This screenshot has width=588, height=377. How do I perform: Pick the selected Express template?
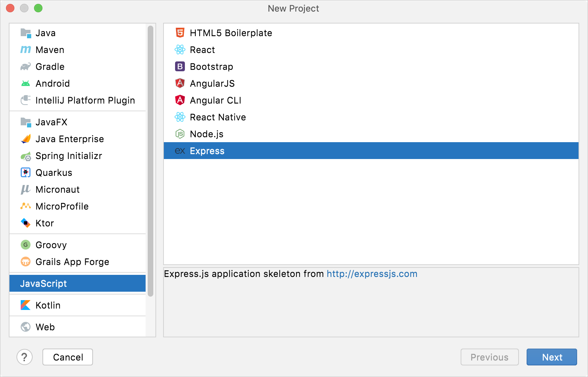coord(371,151)
